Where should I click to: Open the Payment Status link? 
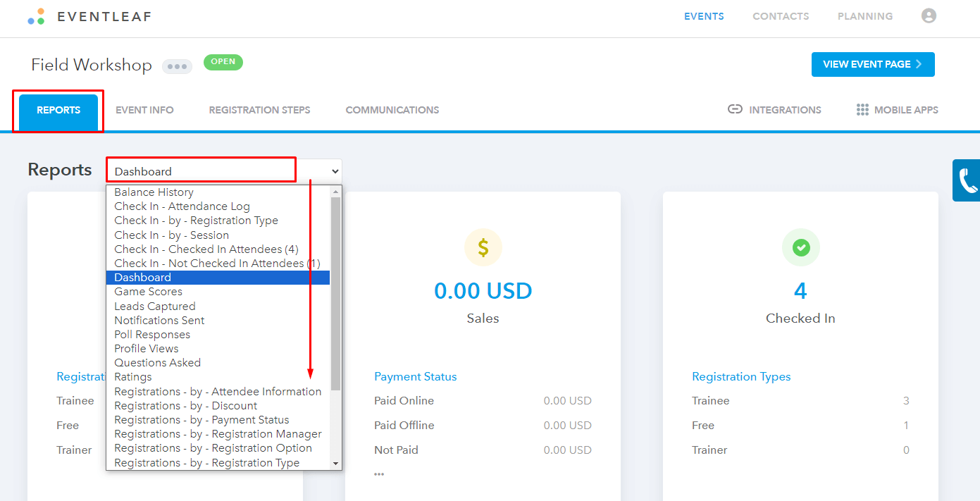click(416, 376)
